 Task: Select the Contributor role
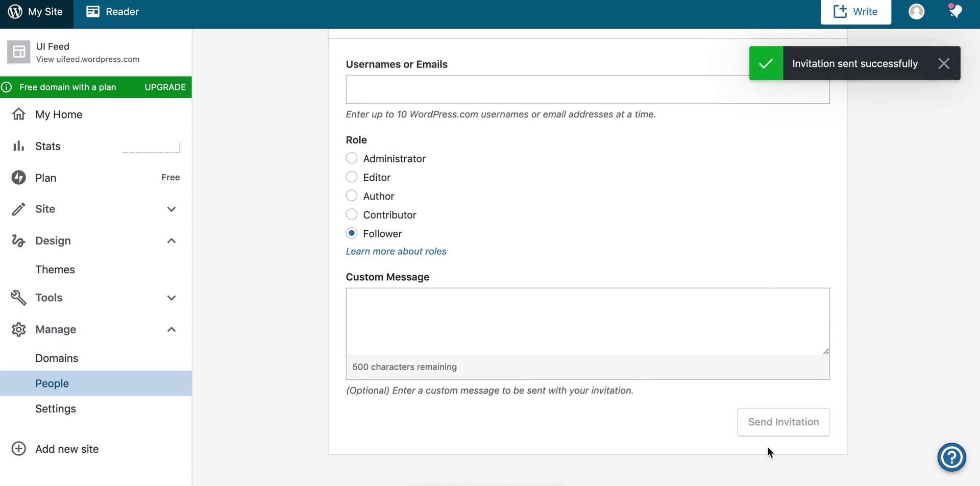[x=352, y=214]
